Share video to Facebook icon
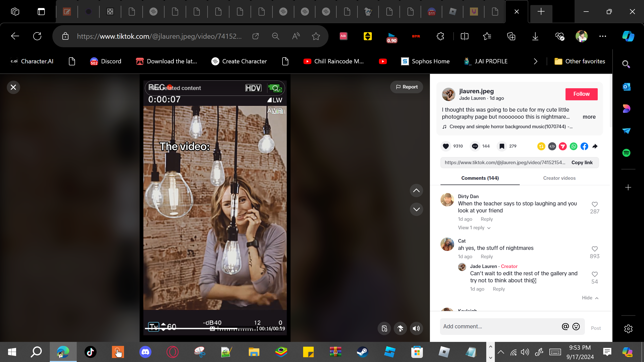This screenshot has width=644, height=362. pos(584,146)
